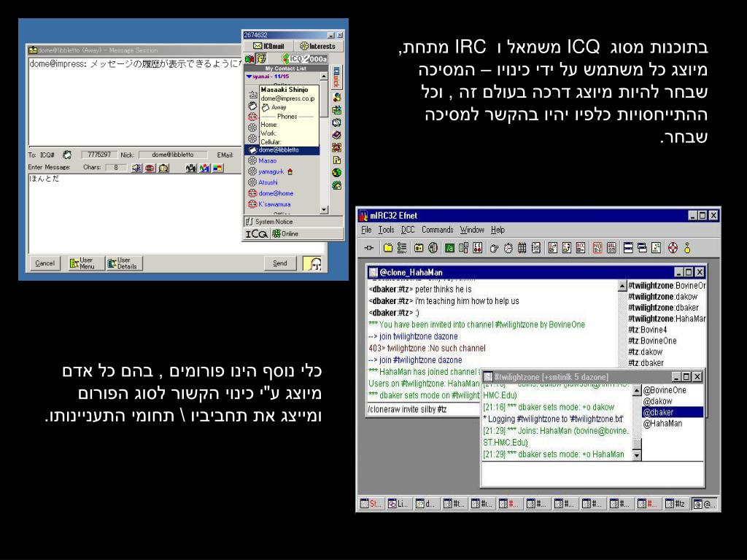This screenshot has height=560, width=747.
Task: Click the house icon at ICQ side strip bottom
Action: pyautogui.click(x=337, y=185)
